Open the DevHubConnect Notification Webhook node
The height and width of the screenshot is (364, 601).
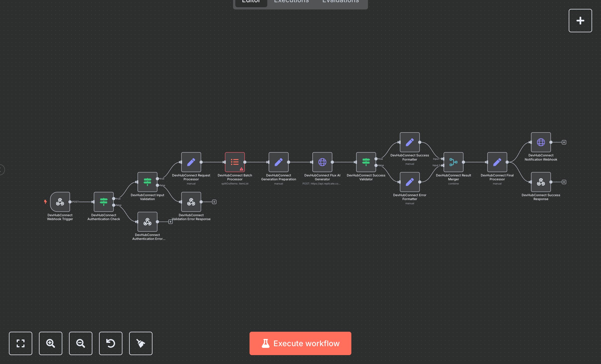[541, 142]
